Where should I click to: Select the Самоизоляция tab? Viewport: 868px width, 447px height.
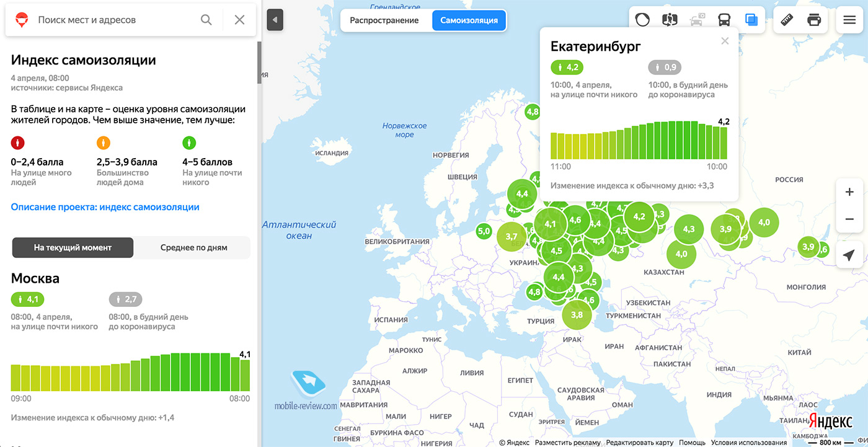[x=469, y=20]
